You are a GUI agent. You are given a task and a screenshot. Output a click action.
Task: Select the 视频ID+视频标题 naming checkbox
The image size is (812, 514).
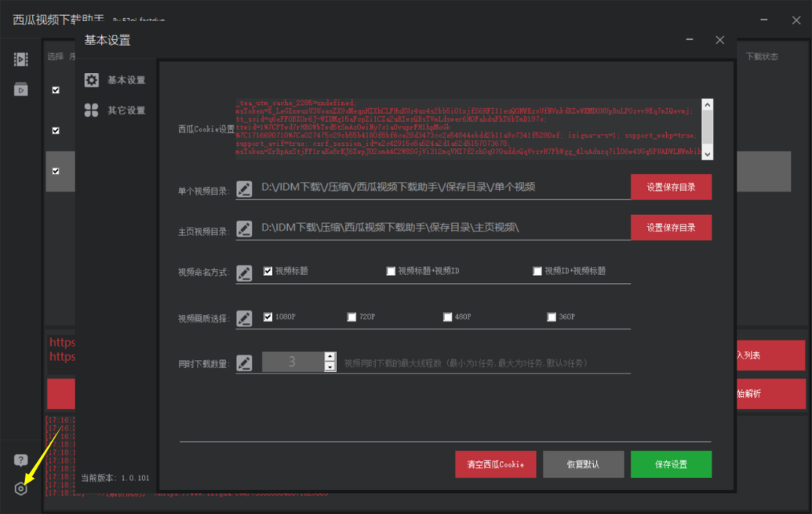coord(538,271)
